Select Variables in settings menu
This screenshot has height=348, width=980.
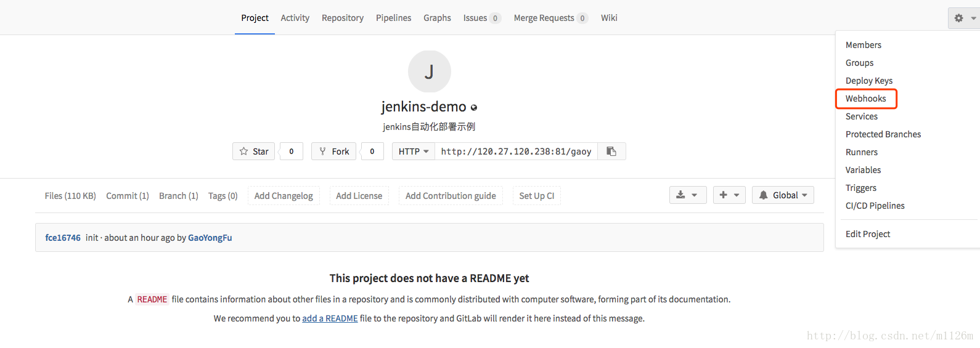pyautogui.click(x=863, y=170)
